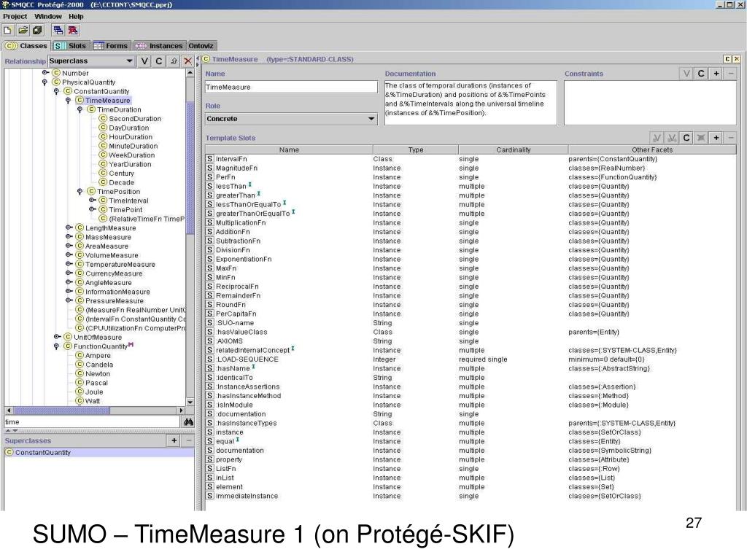Image resolution: width=747 pixels, height=560 pixels.
Task: Click the New Project toolbar icon
Action: [8, 31]
